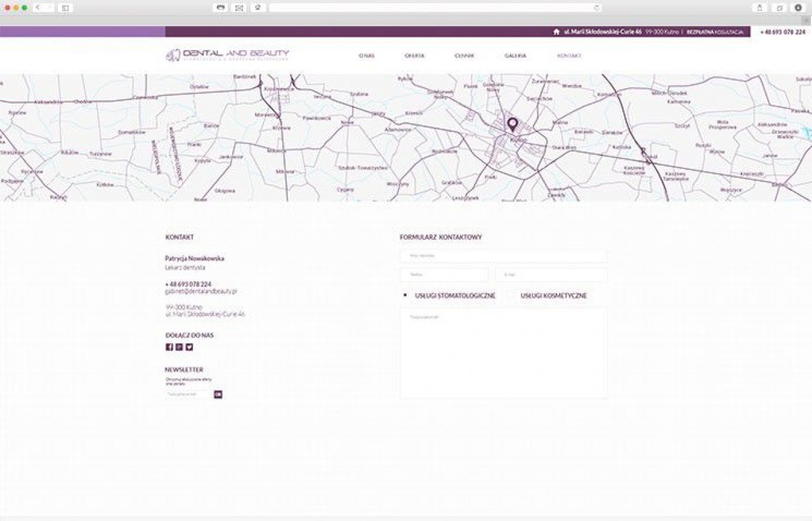Toggle the browser sidebar button

pos(65,8)
